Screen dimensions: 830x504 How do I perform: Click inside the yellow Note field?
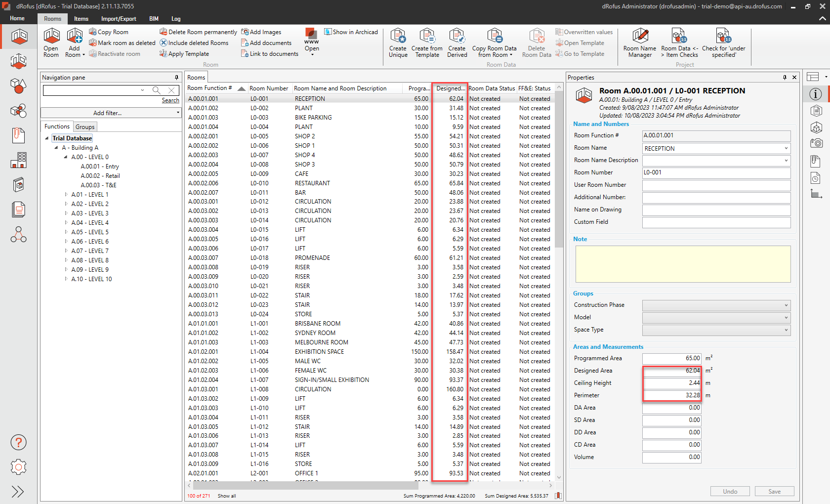683,264
